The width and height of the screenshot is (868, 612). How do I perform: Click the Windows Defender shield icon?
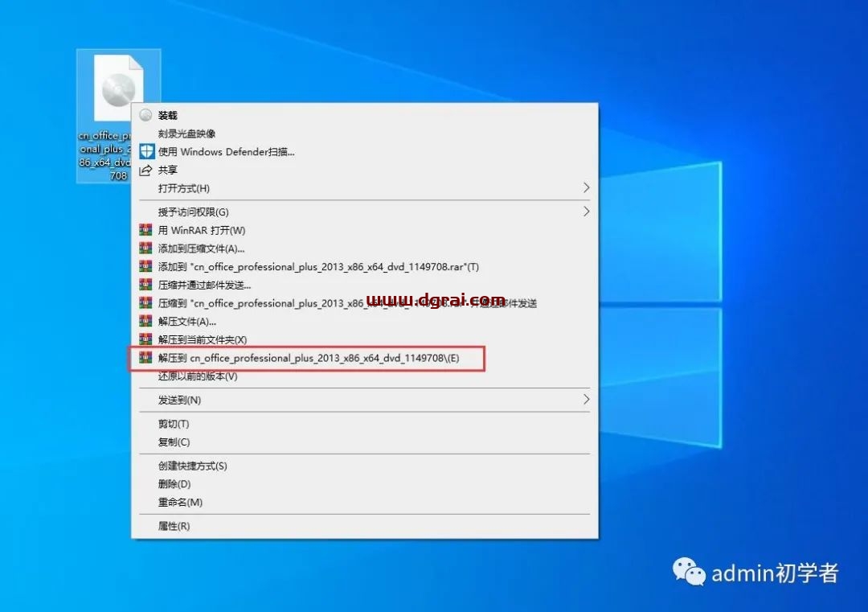point(147,151)
